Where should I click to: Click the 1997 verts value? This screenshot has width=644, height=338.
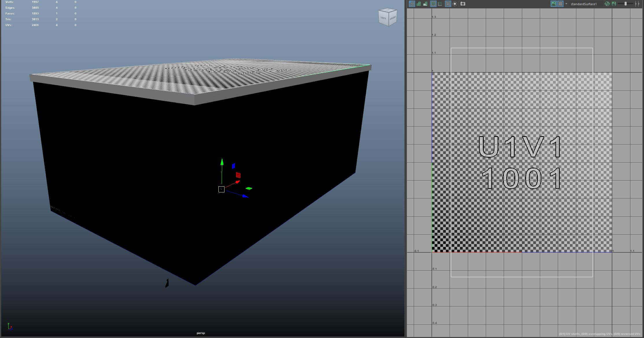[35, 2]
